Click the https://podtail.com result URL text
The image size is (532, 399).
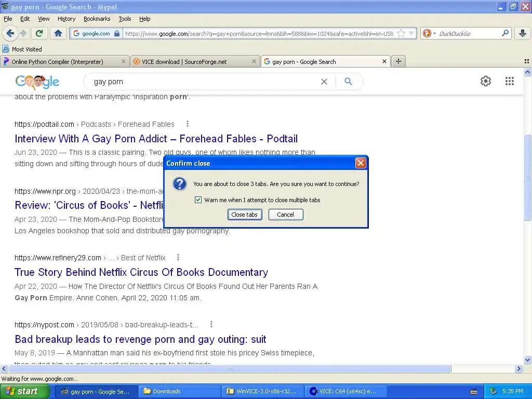44,124
